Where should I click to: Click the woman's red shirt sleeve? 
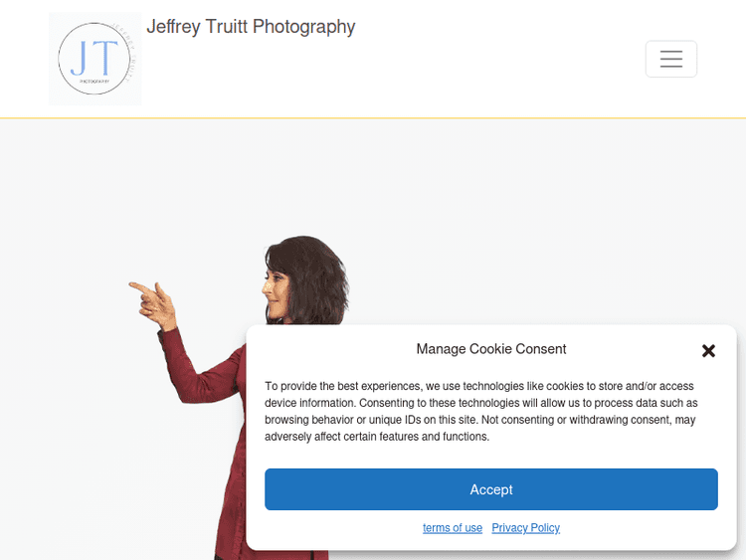198,369
